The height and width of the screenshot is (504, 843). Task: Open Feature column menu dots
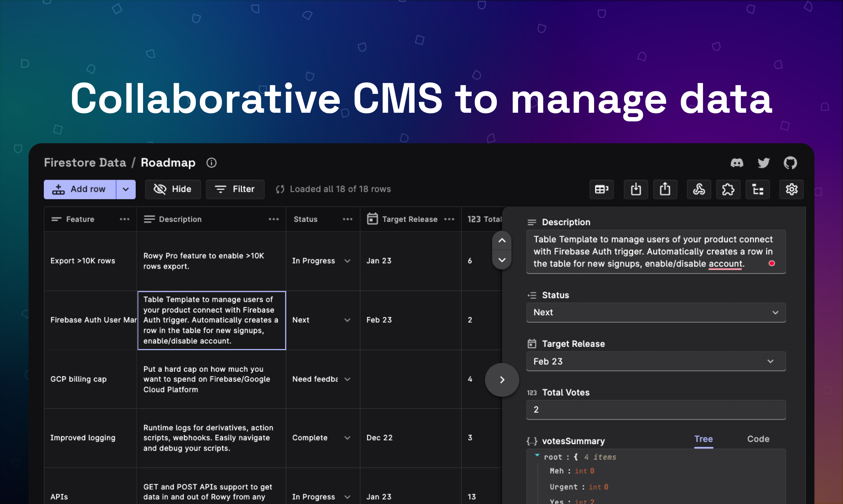pos(124,220)
